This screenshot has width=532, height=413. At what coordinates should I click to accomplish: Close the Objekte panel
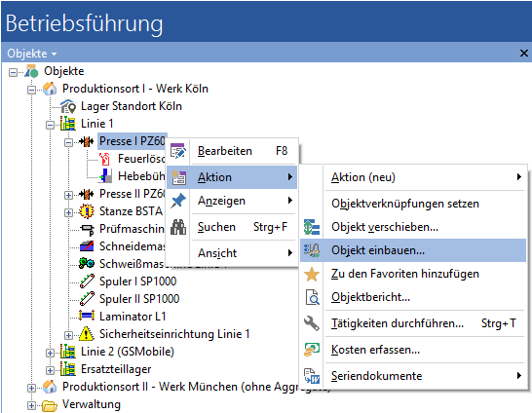point(524,54)
